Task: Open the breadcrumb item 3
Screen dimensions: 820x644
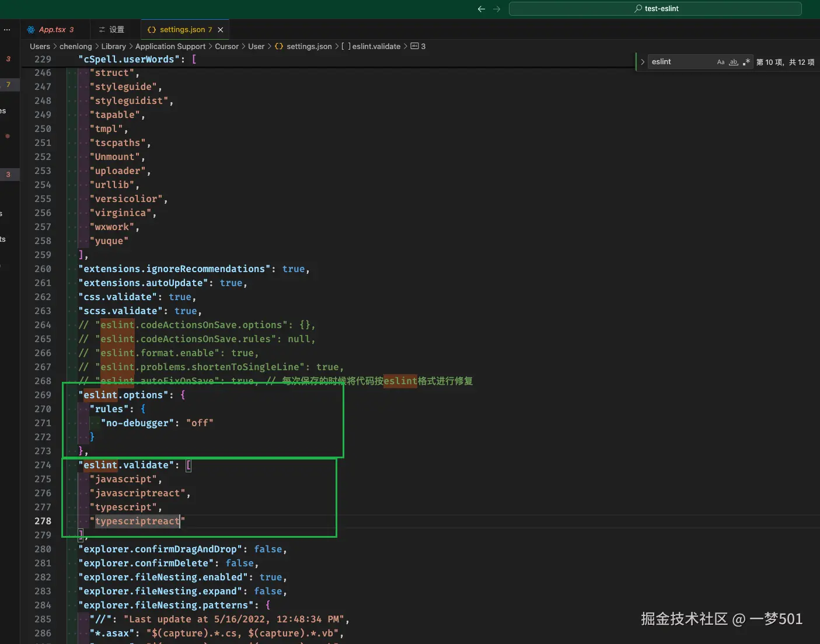Action: pos(418,46)
